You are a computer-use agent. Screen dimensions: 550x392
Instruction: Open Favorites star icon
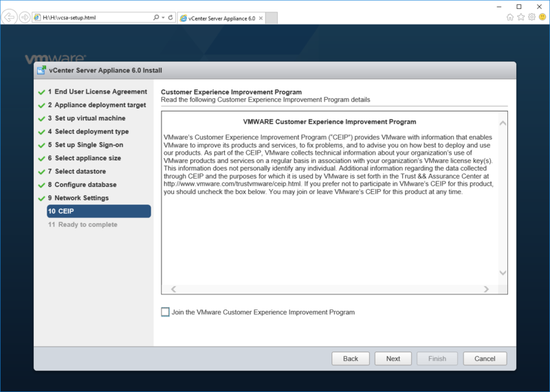pos(521,17)
